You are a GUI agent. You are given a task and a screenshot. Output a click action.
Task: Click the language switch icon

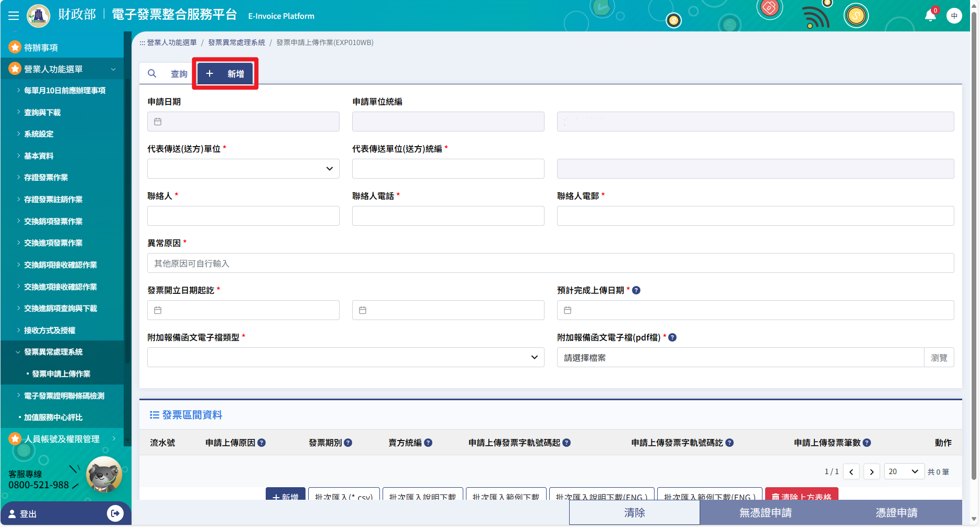[x=954, y=16]
